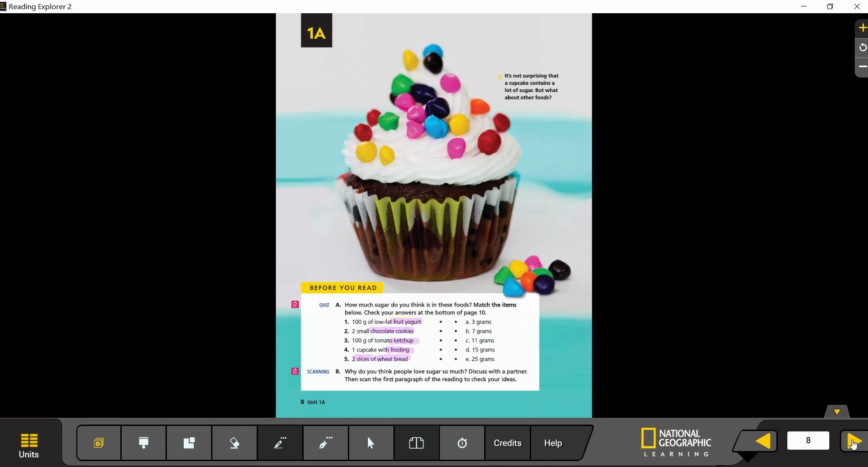868x467 pixels.
Task: Zoom in with the plus button
Action: 862,28
